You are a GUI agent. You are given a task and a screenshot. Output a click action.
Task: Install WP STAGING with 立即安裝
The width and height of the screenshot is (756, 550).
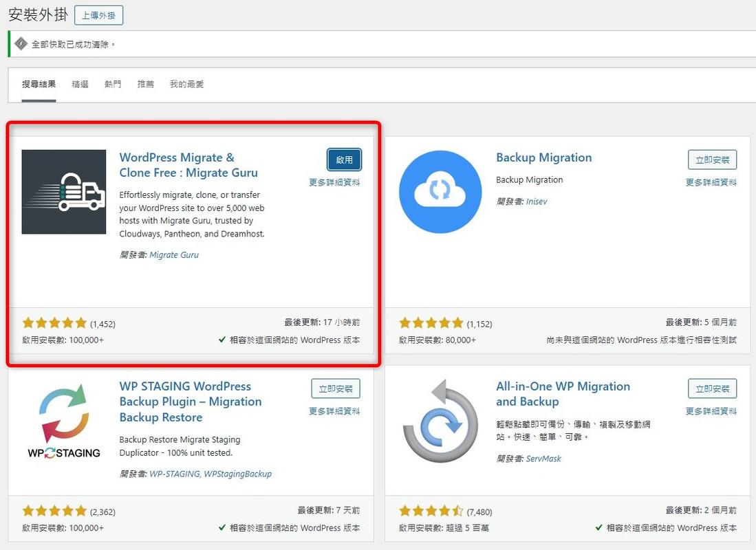click(x=336, y=388)
